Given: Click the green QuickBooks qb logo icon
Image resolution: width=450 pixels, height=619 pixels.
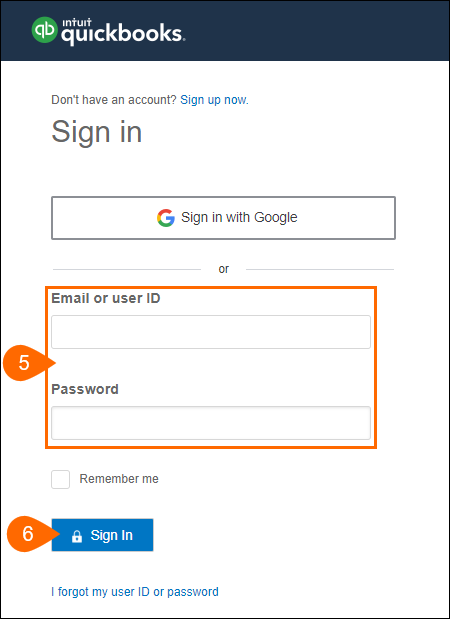Looking at the screenshot, I should tap(45, 30).
